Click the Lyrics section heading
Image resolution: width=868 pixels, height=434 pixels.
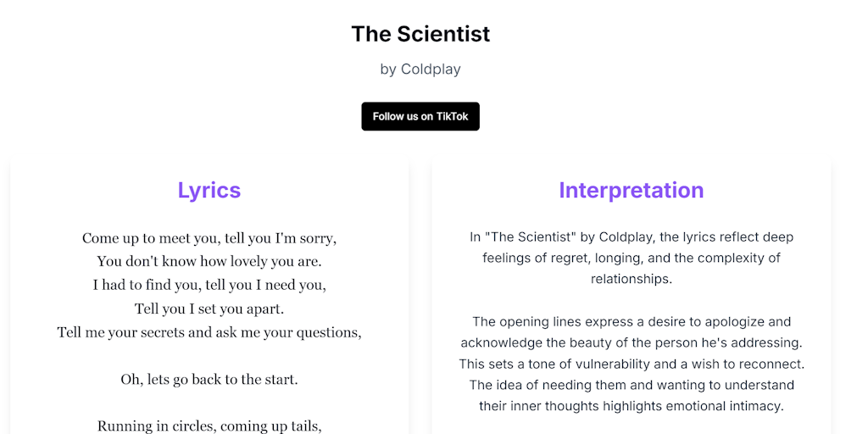point(209,190)
